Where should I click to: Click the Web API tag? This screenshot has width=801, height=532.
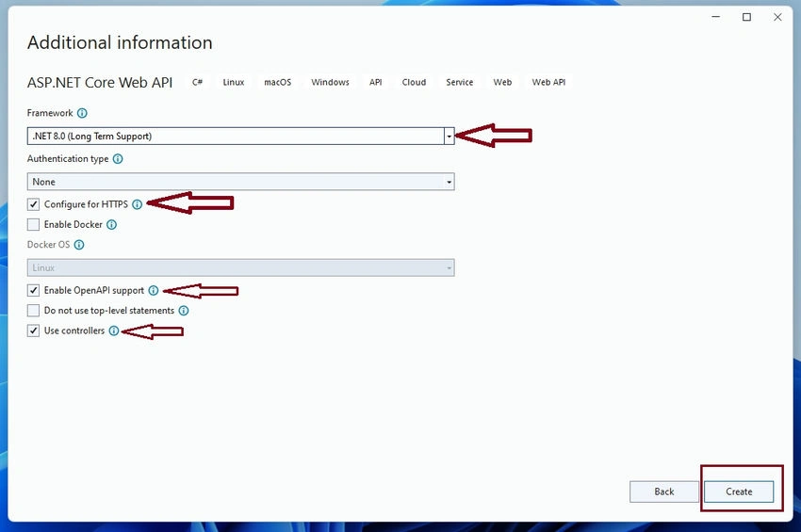point(548,82)
